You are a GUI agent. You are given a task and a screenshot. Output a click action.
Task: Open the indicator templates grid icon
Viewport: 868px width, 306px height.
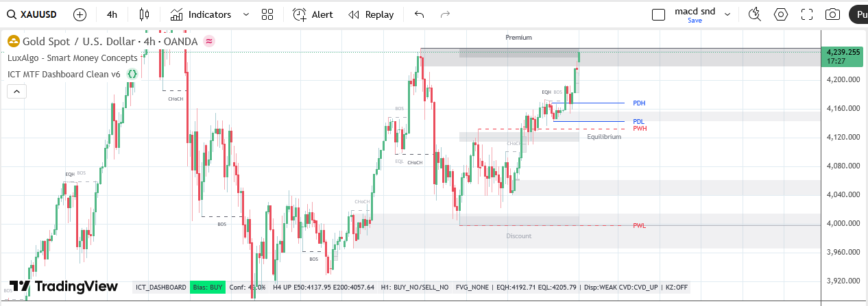[267, 14]
